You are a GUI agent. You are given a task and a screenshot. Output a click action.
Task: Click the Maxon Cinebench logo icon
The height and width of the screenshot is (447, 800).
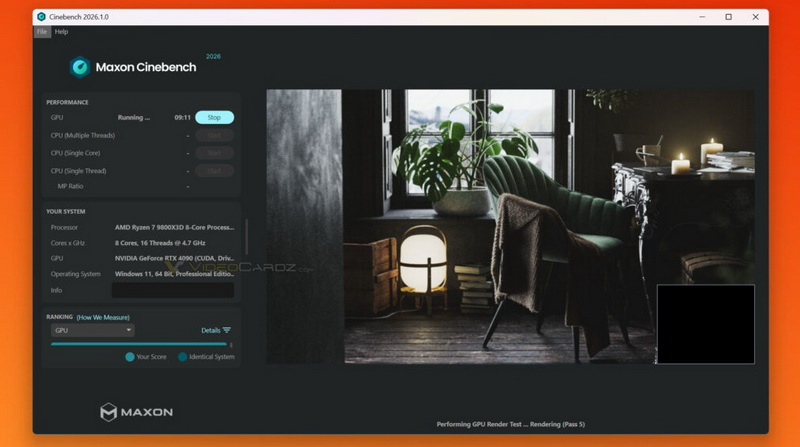pyautogui.click(x=80, y=67)
